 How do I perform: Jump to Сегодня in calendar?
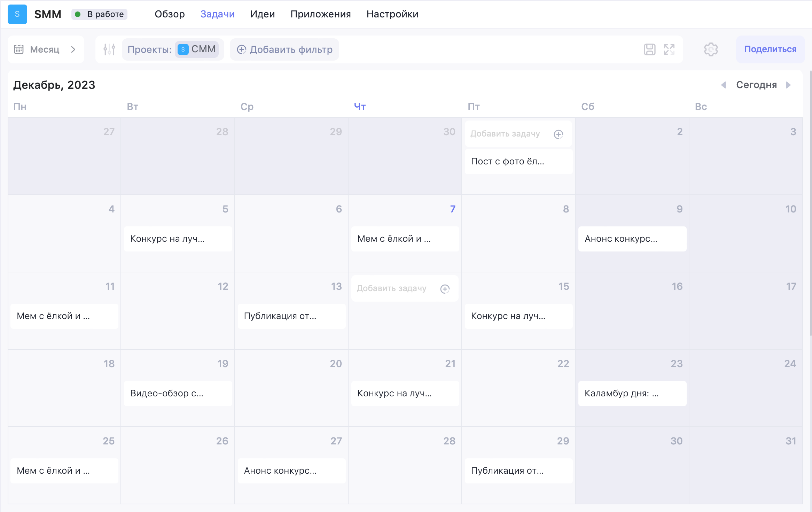click(756, 85)
